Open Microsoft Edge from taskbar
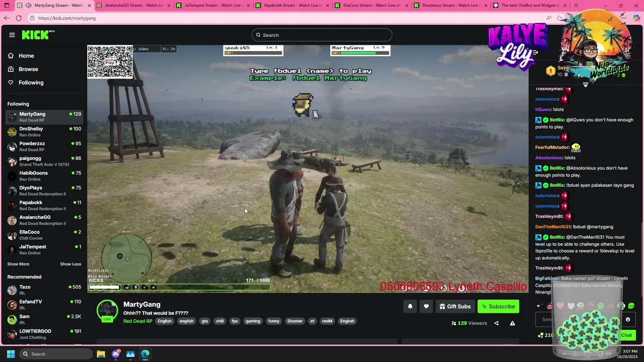Viewport: 644px width, 362px height. (145, 354)
